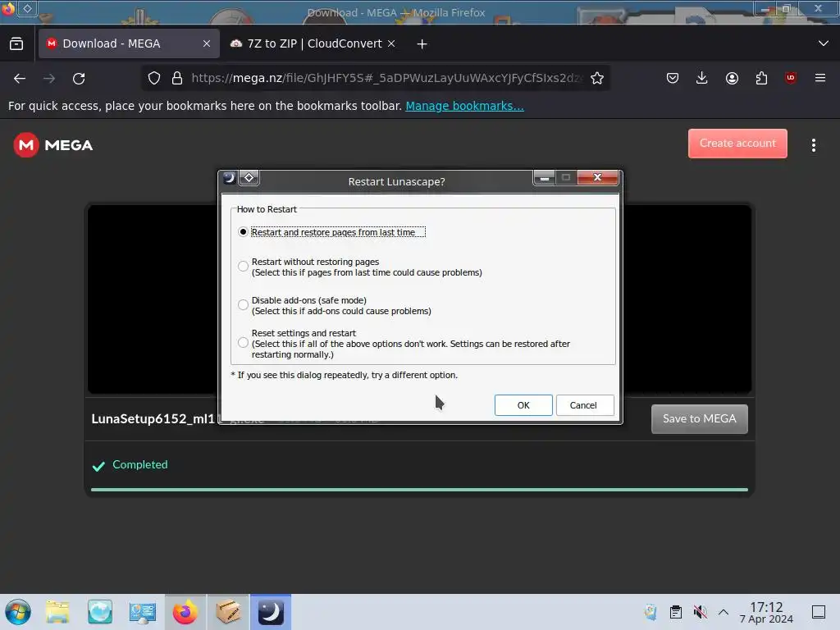
Task: Switch to Download - MEGA tab
Action: coord(129,43)
